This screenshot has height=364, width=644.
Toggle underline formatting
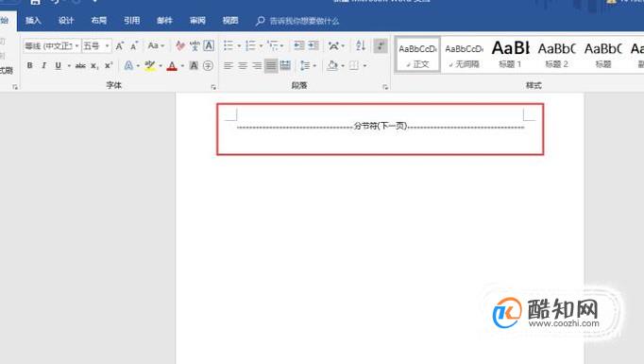pyautogui.click(x=59, y=65)
